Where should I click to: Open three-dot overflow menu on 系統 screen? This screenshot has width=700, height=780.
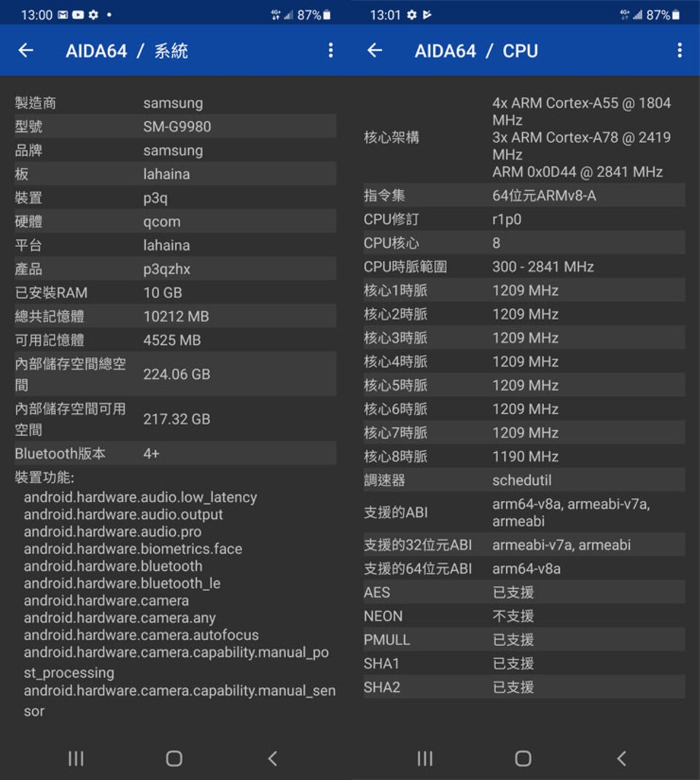tap(331, 50)
